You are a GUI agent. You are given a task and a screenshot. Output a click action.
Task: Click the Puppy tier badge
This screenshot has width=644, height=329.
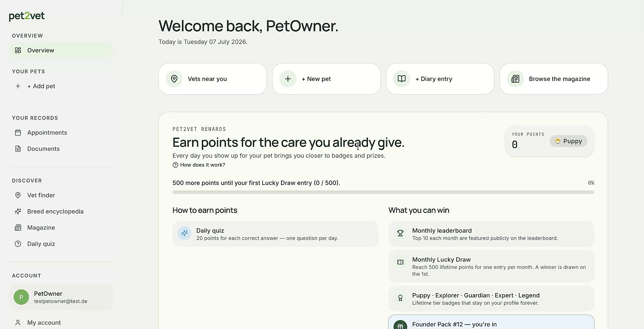[x=568, y=141]
